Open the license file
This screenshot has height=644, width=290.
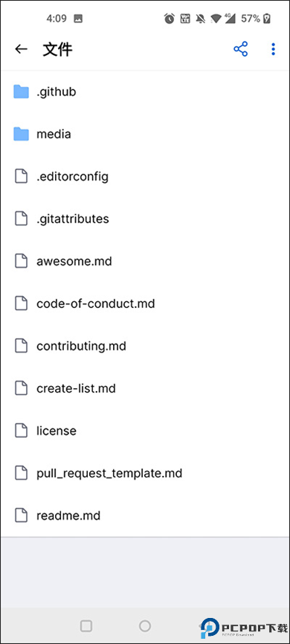(x=145, y=431)
